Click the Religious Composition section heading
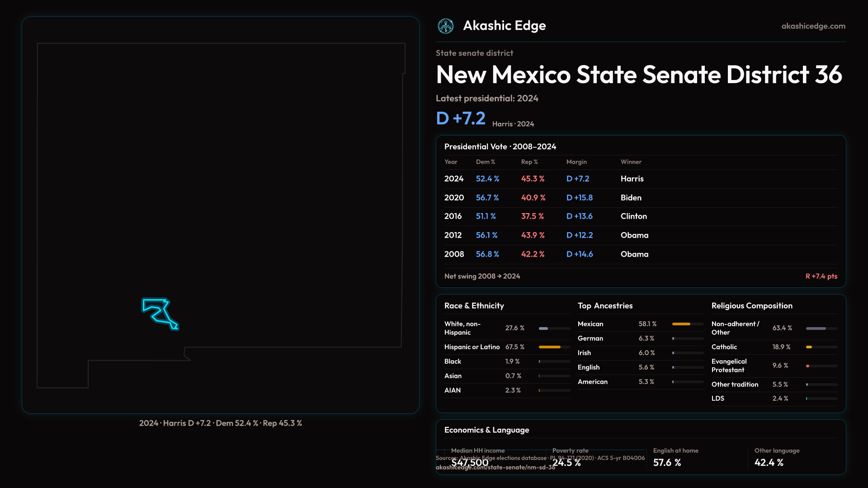 tap(751, 306)
